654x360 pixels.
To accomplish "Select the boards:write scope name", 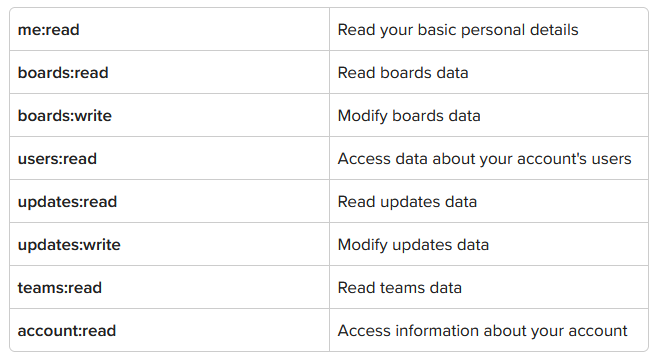I will pyautogui.click(x=65, y=116).
